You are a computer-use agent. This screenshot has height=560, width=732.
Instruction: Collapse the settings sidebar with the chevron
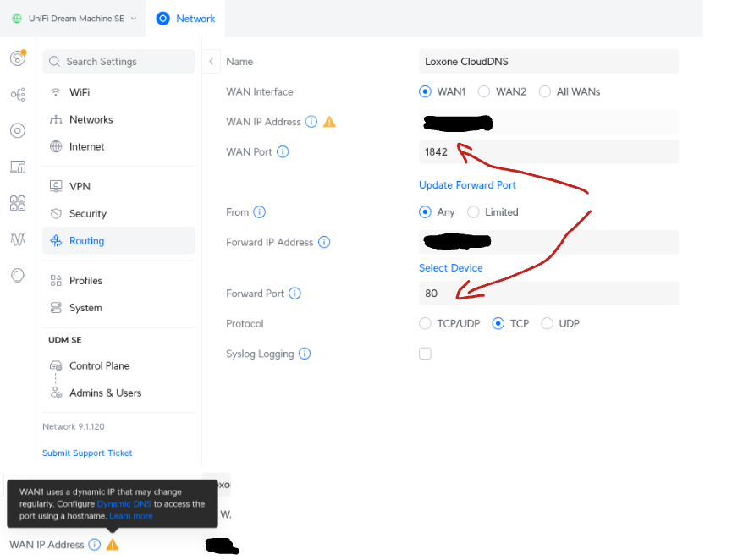(x=211, y=61)
